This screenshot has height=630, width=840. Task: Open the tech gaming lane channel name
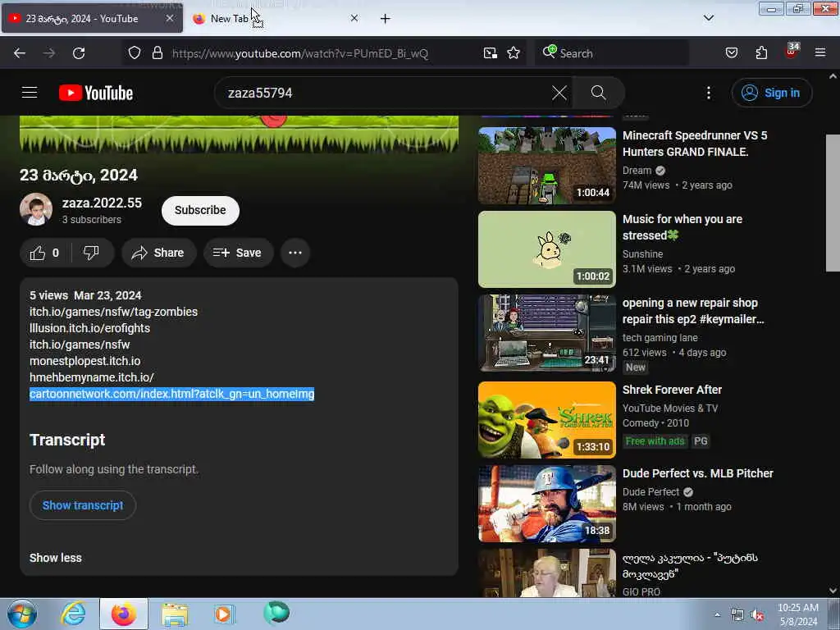[660, 337]
